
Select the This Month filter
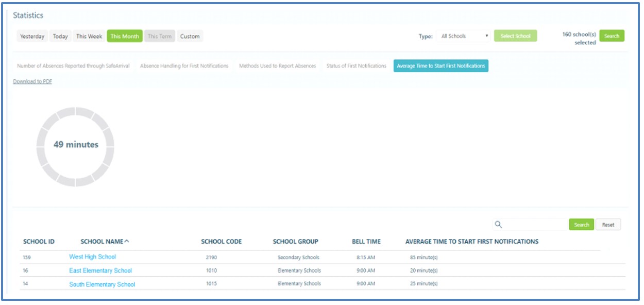tap(125, 37)
